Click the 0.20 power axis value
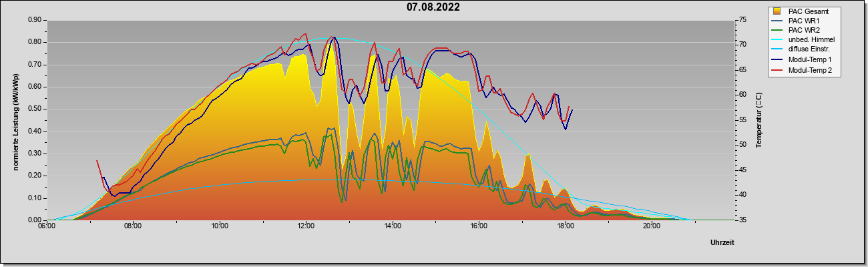 tap(35, 176)
